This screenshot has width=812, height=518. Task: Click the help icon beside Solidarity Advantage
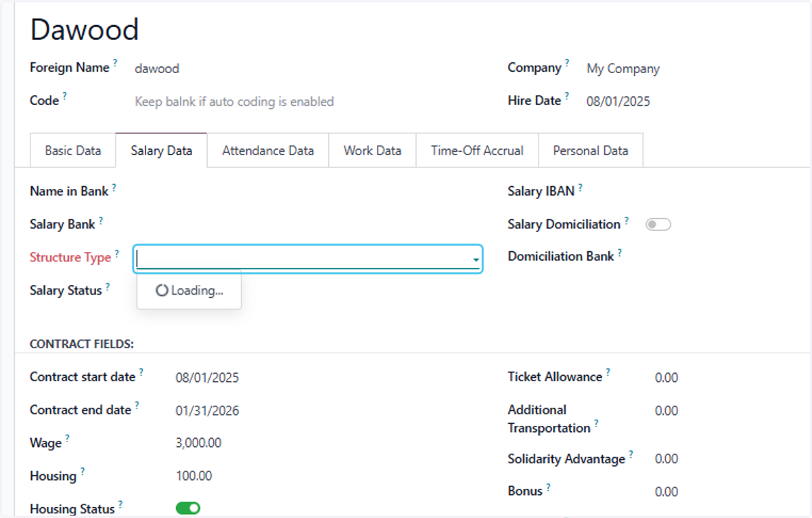point(631,454)
